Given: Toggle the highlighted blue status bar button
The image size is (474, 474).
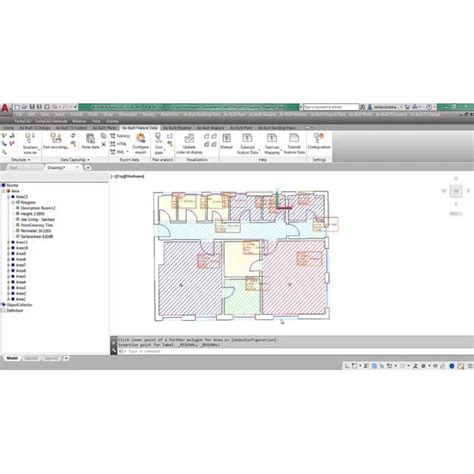Looking at the screenshot, I should click(374, 366).
